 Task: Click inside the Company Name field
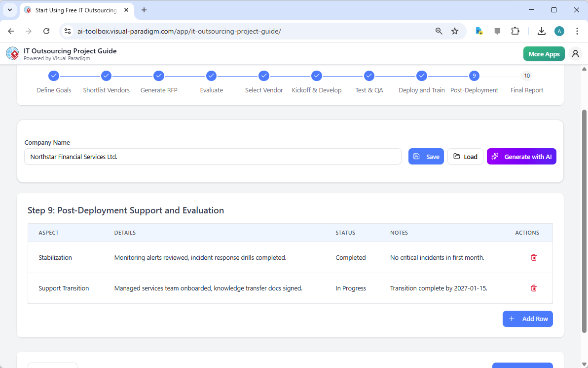(212, 156)
